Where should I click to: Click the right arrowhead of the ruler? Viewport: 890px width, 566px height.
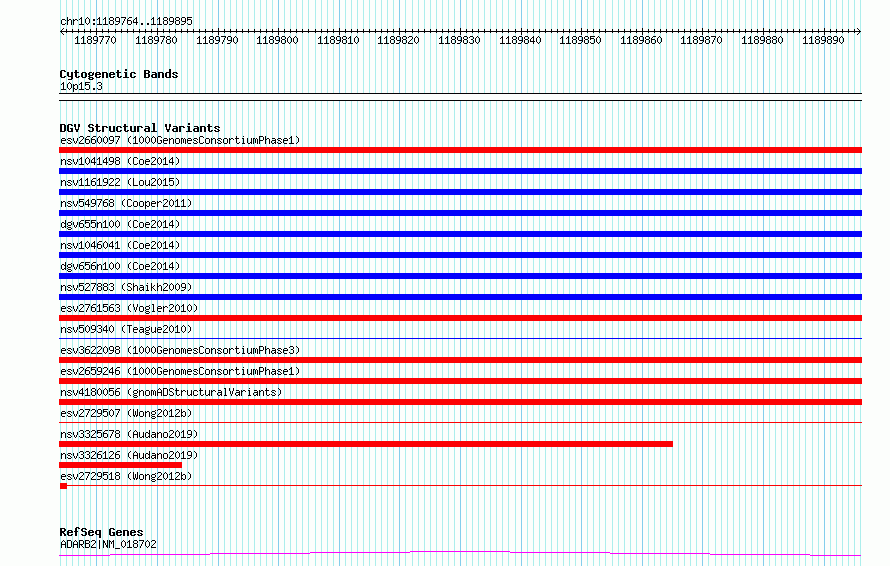tap(859, 31)
